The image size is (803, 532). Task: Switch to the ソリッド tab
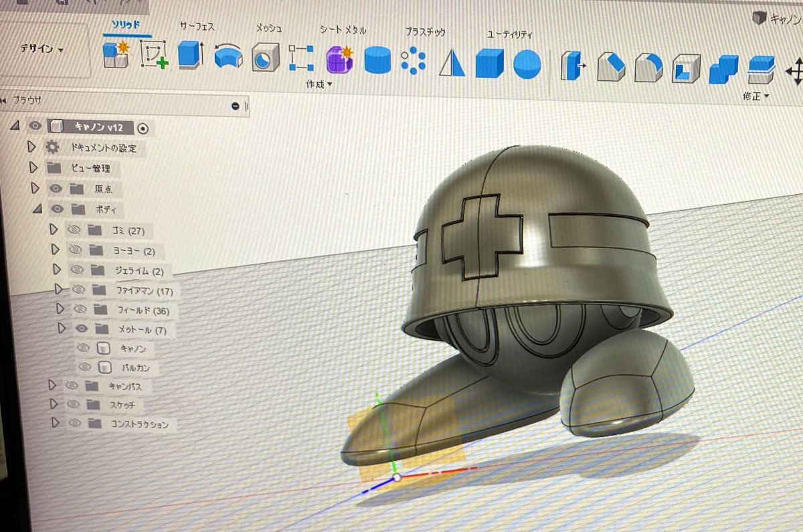point(126,25)
